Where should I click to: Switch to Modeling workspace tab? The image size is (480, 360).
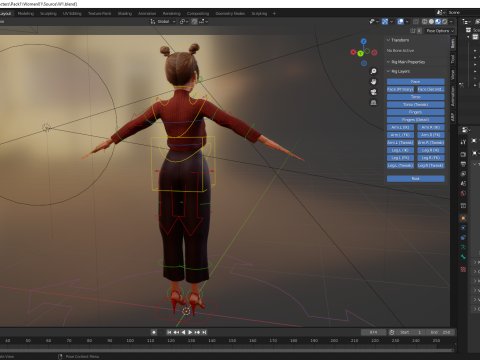point(26,14)
